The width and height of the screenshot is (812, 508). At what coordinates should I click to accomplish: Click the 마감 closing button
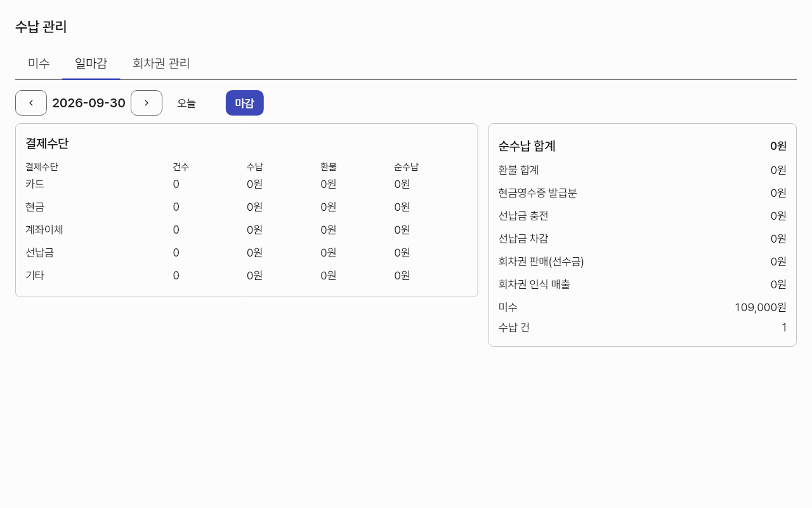245,103
